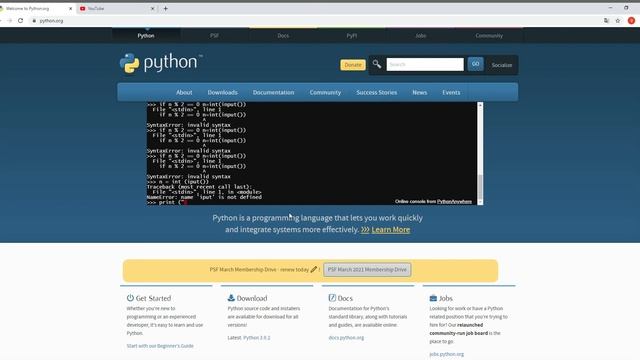Click into the Search input field

click(x=425, y=64)
